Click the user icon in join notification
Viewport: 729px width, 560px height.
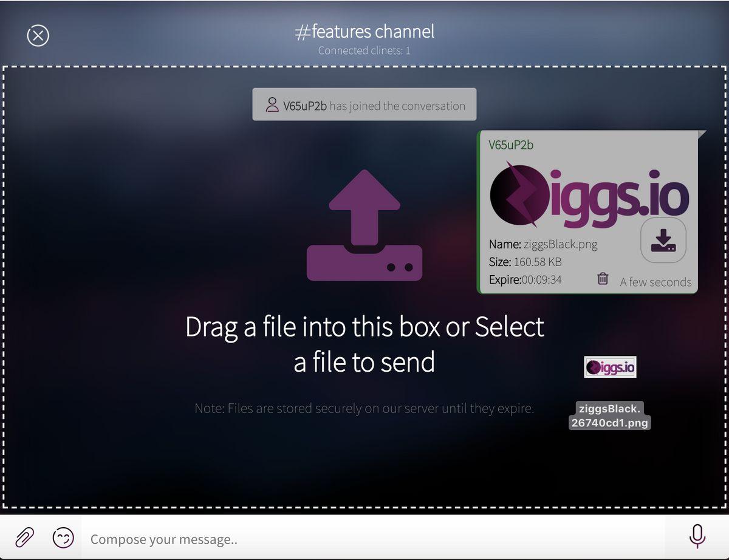pyautogui.click(x=272, y=105)
